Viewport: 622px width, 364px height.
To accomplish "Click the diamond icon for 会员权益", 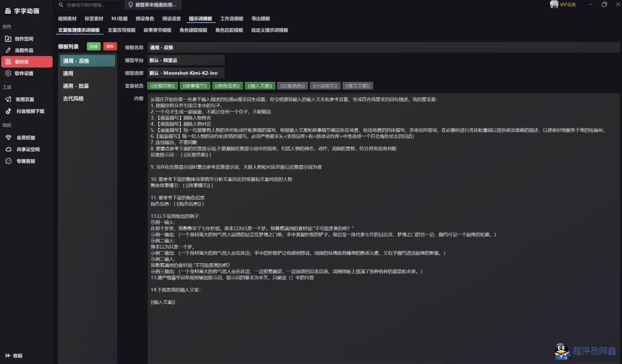I will tap(8, 137).
